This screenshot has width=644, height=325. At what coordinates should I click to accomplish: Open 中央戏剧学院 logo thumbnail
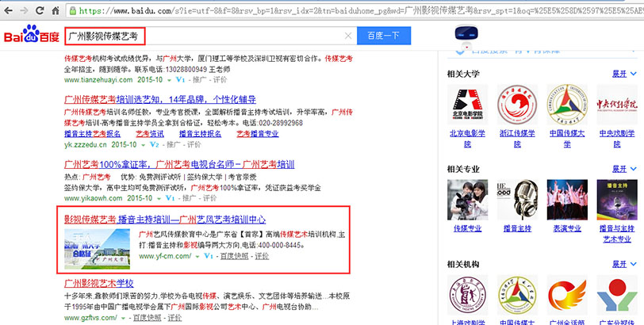coord(617,105)
